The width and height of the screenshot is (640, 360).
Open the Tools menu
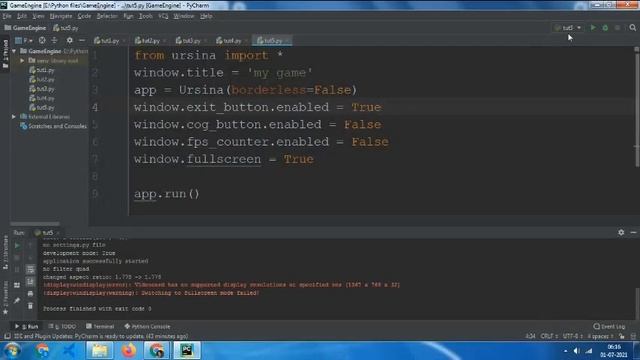145,16
